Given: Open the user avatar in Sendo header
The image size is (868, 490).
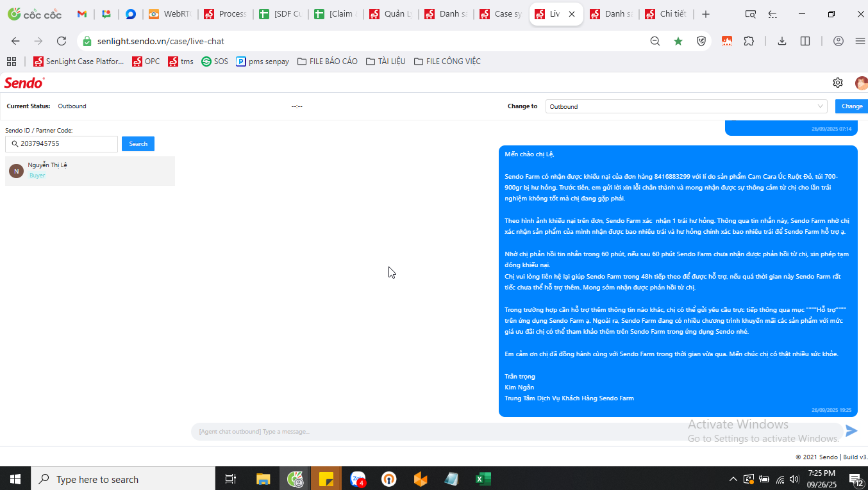Looking at the screenshot, I should (862, 83).
